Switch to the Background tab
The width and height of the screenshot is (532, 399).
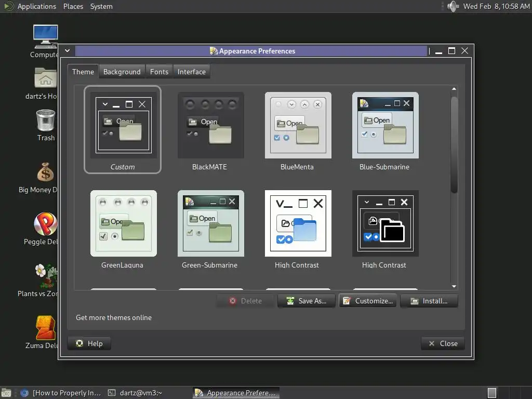(x=122, y=72)
